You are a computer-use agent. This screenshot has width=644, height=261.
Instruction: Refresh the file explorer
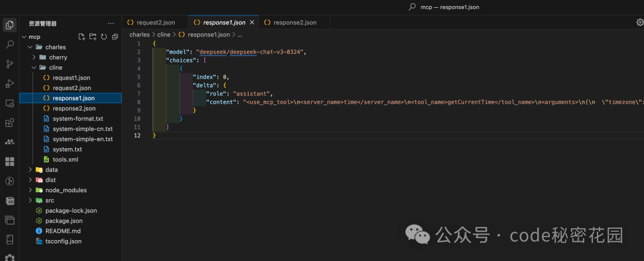(104, 37)
